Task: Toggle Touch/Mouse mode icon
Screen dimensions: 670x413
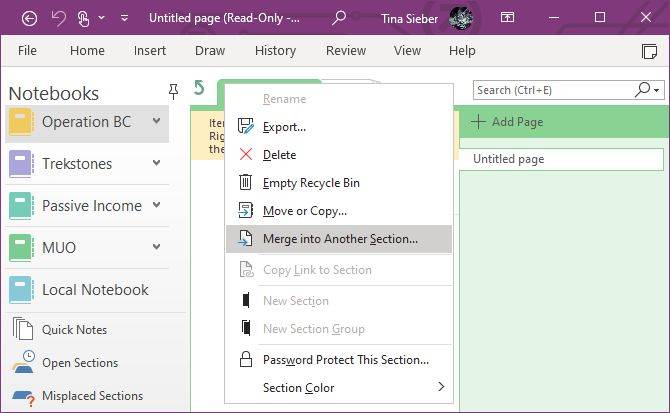Action: 83,18
